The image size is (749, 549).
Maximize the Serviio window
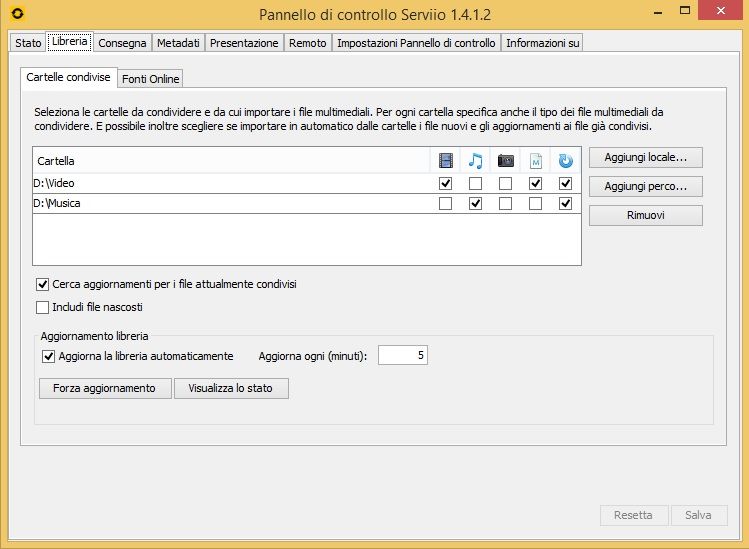(685, 11)
